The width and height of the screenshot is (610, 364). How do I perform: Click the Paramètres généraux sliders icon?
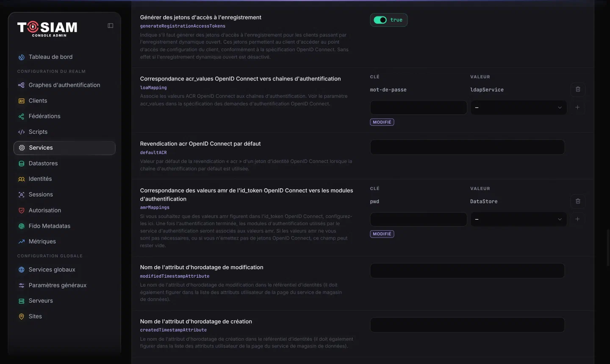(22, 285)
